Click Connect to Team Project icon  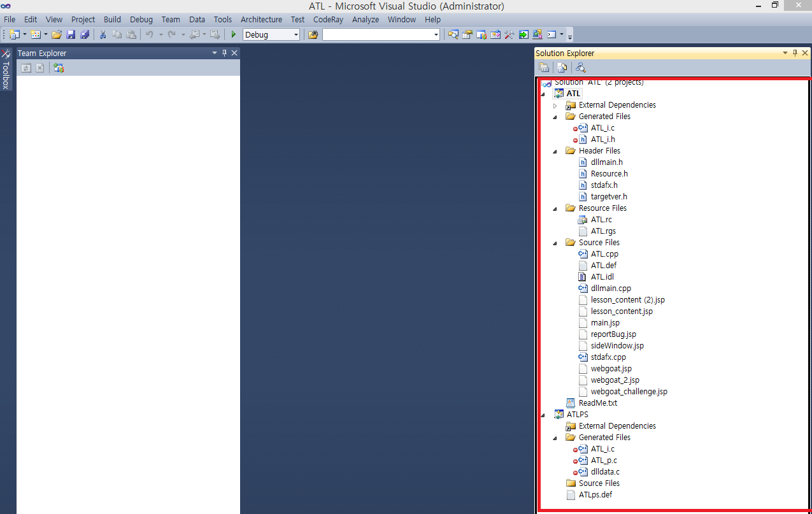pyautogui.click(x=59, y=68)
